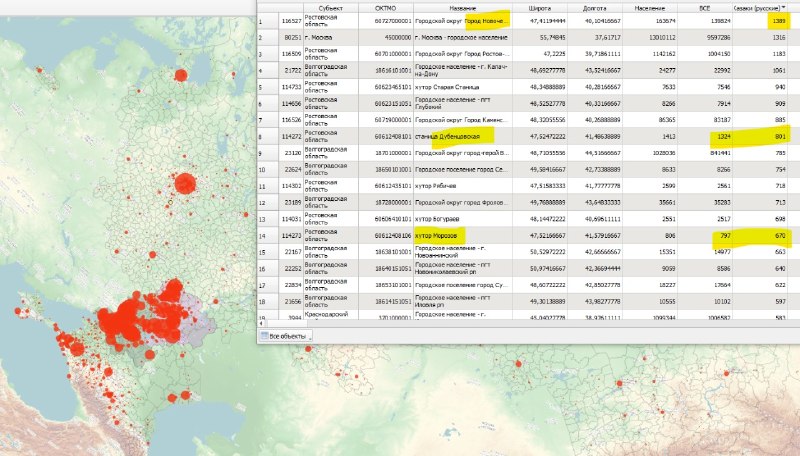Click the 'Название' column header

[x=463, y=8]
